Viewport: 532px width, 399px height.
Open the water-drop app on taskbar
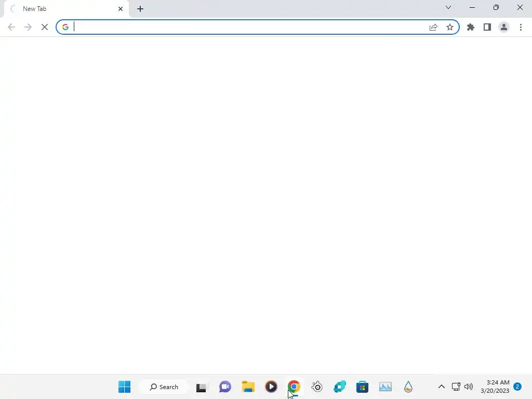pos(408,387)
